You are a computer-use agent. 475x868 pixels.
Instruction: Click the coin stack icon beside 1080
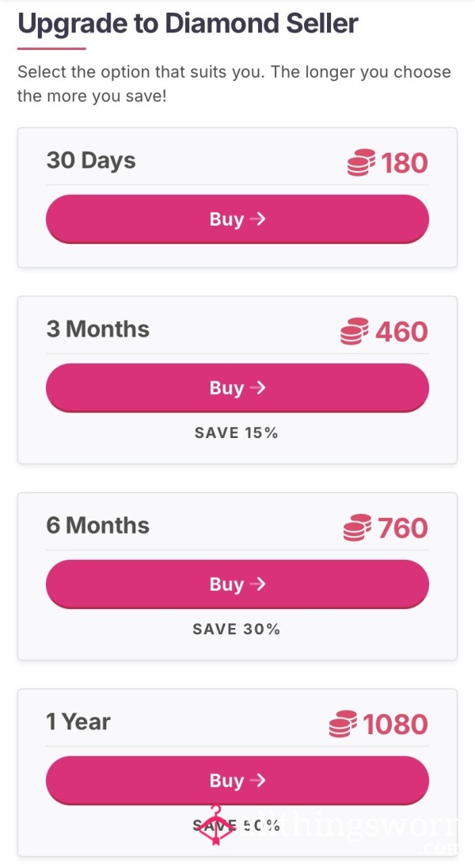(x=343, y=724)
